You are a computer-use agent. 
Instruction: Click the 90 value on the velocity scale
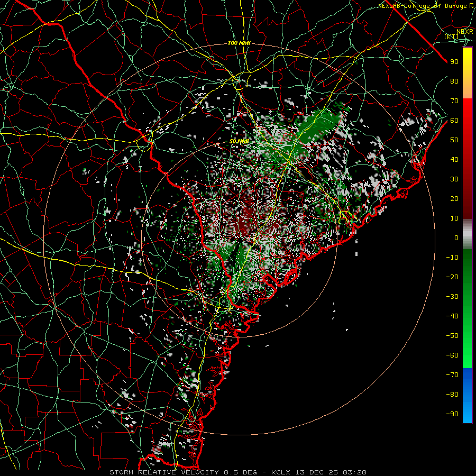pyautogui.click(x=454, y=62)
